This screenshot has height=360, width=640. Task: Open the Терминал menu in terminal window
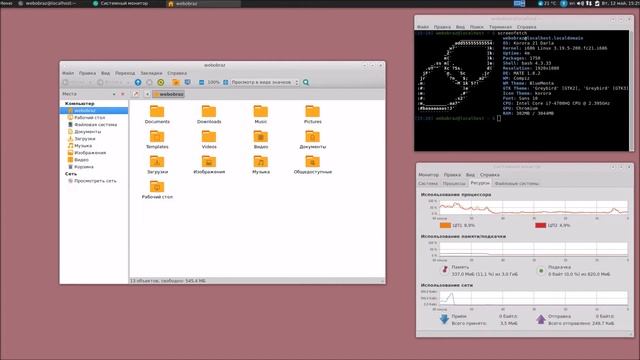click(500, 27)
